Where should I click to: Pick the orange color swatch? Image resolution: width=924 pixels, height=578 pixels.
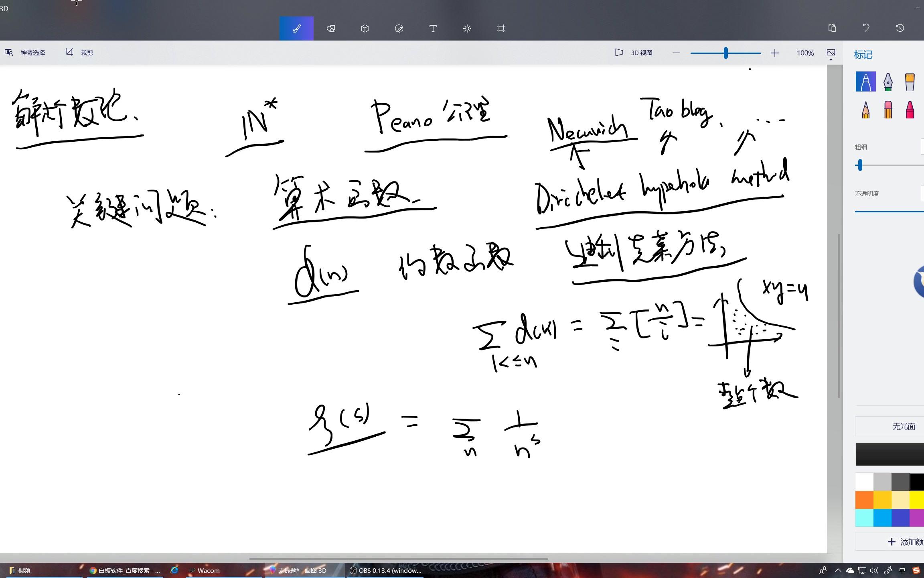864,500
